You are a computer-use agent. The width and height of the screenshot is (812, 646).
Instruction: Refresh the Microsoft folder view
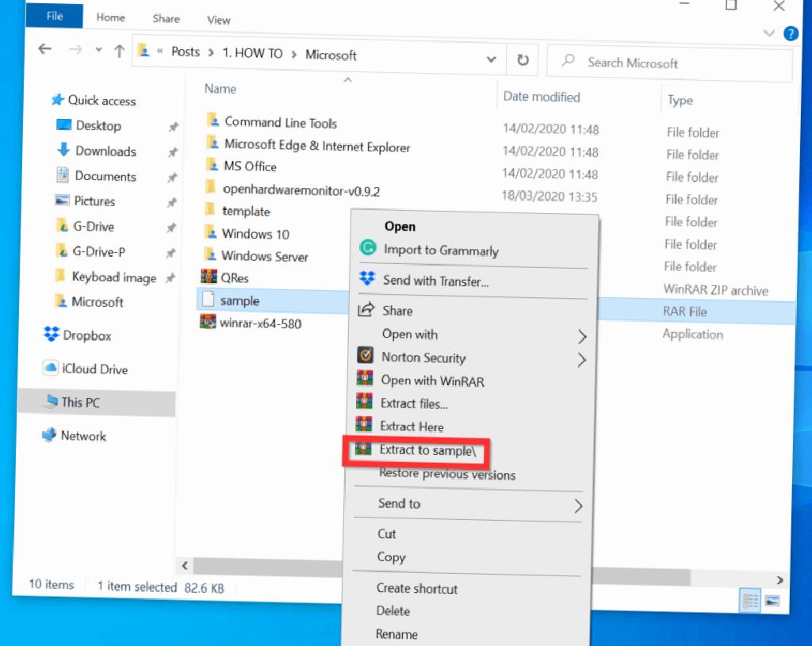coord(523,60)
